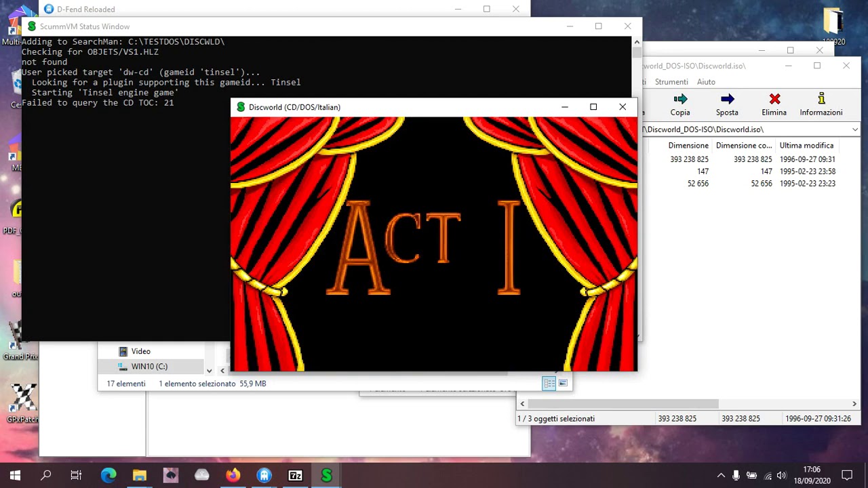Click the battery tray icon
Image resolution: width=868 pixels, height=488 pixels.
(751, 475)
